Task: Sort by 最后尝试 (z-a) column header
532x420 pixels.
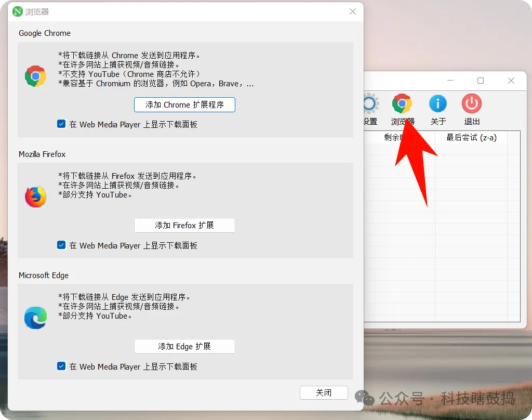Action: 471,138
